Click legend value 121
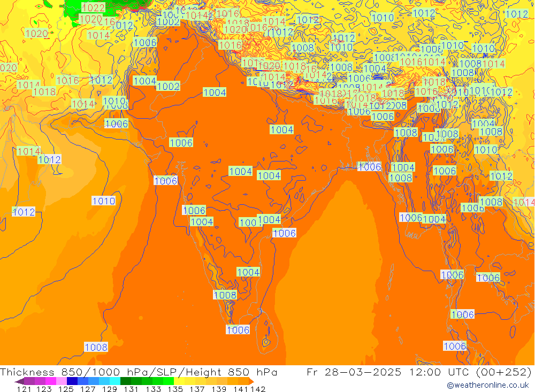Image resolution: width=535 pixels, height=392 pixels. coord(24,389)
